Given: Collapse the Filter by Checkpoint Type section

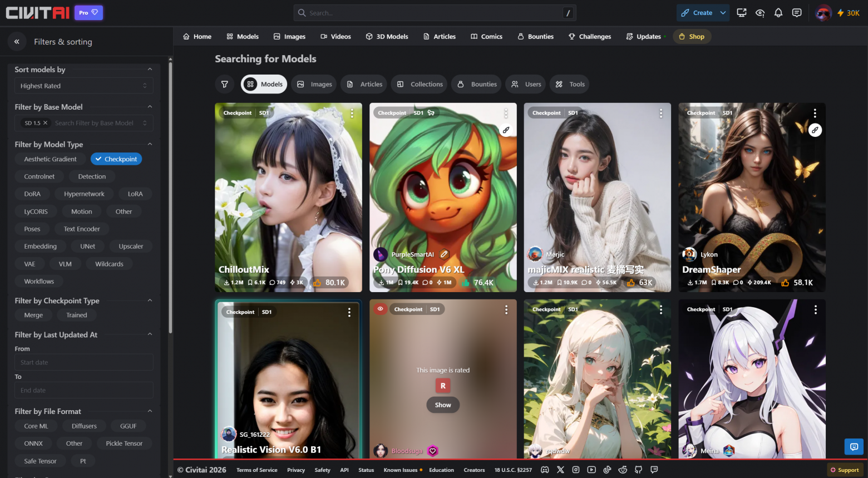Looking at the screenshot, I should pyautogui.click(x=150, y=300).
